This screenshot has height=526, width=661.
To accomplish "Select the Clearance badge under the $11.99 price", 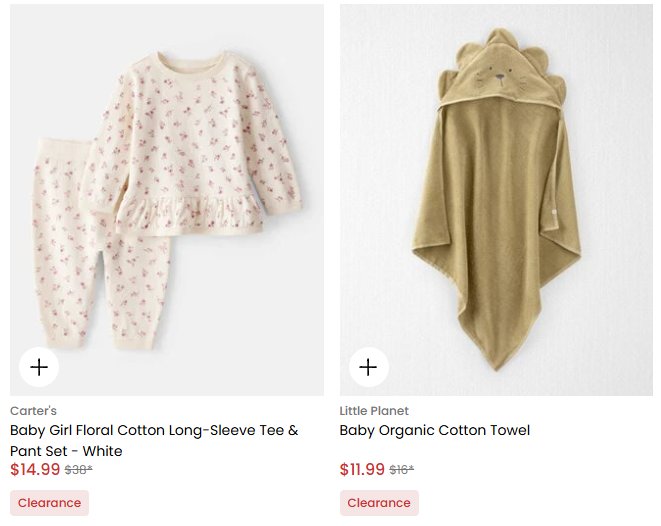I will pyautogui.click(x=379, y=503).
